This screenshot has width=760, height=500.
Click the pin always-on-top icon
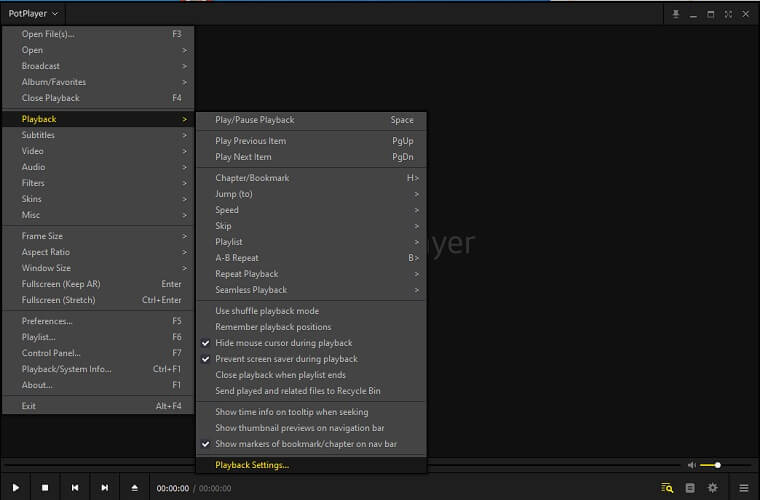click(x=676, y=14)
